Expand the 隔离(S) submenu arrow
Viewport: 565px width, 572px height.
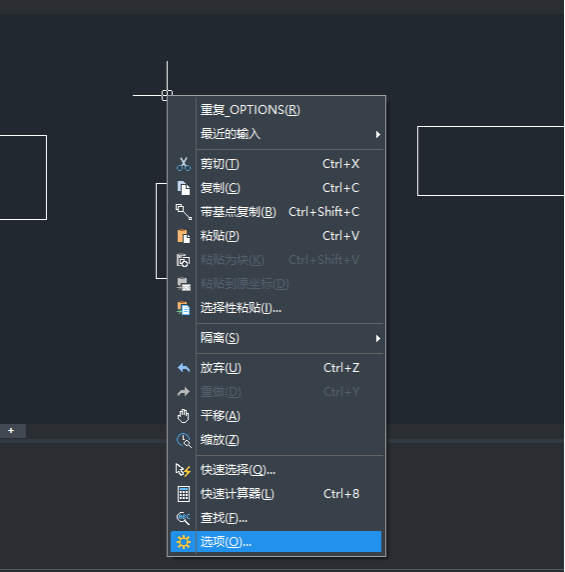click(378, 339)
